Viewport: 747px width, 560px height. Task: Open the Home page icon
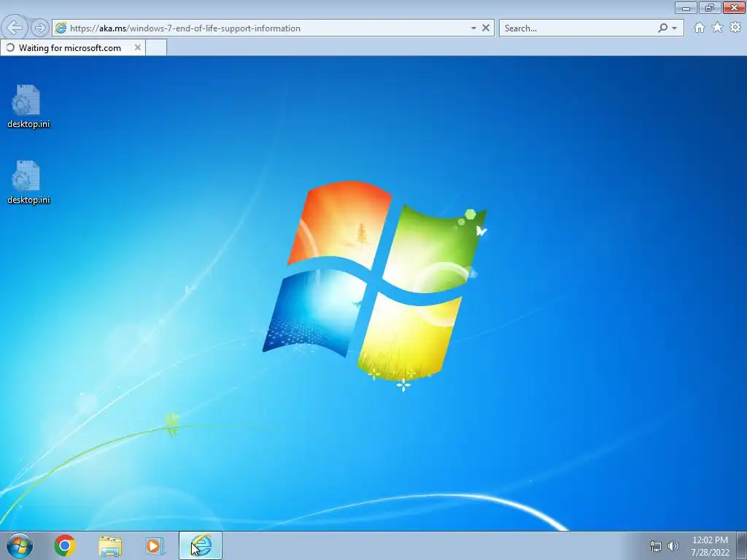(x=700, y=28)
